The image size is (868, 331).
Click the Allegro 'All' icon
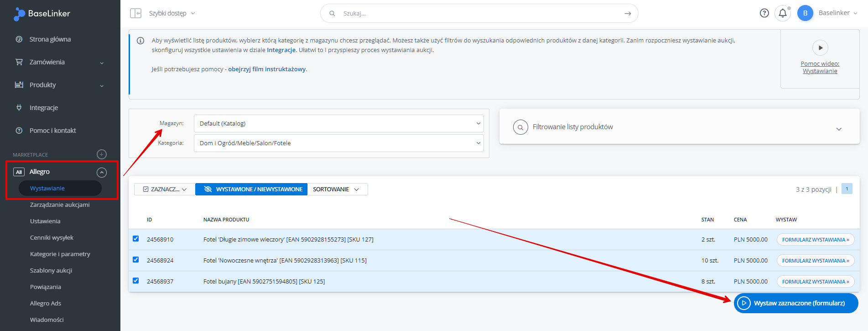pos(19,172)
